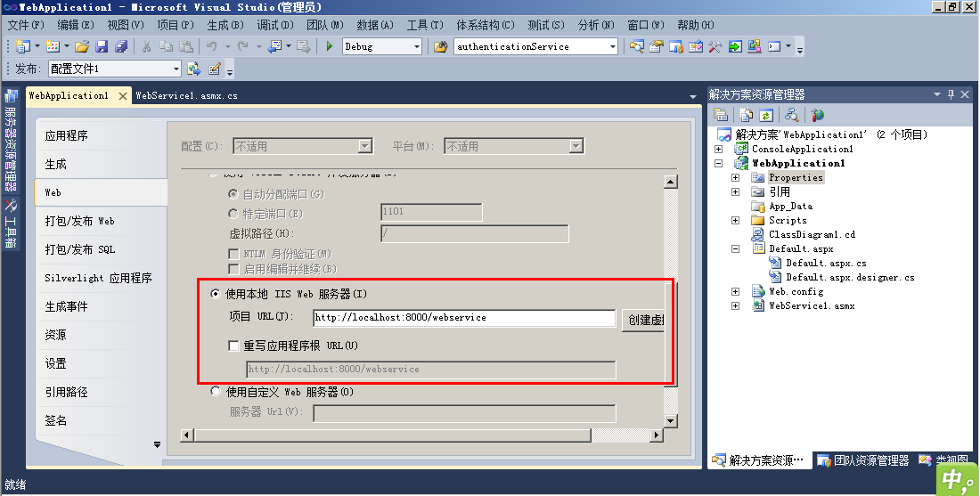Viewport: 980px width, 496px height.
Task: Click the Undo arrow icon
Action: [x=212, y=46]
